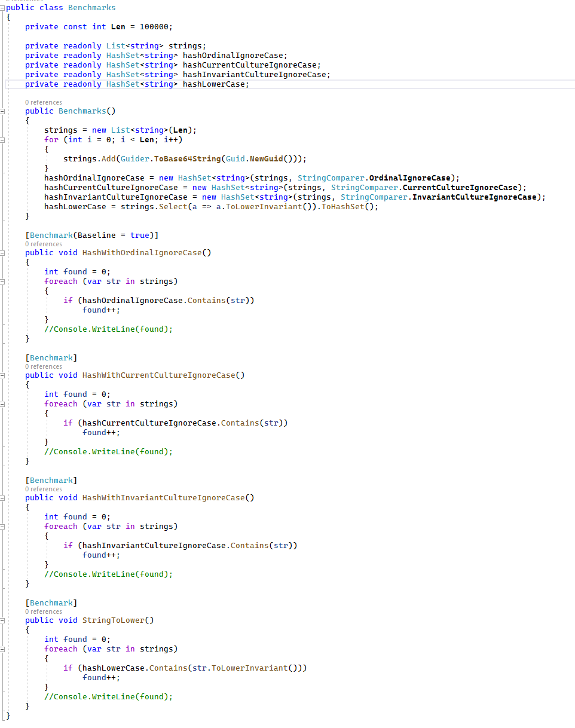Collapse the foreach inside HashWithOrdinalIgnoreCase

click(3, 282)
